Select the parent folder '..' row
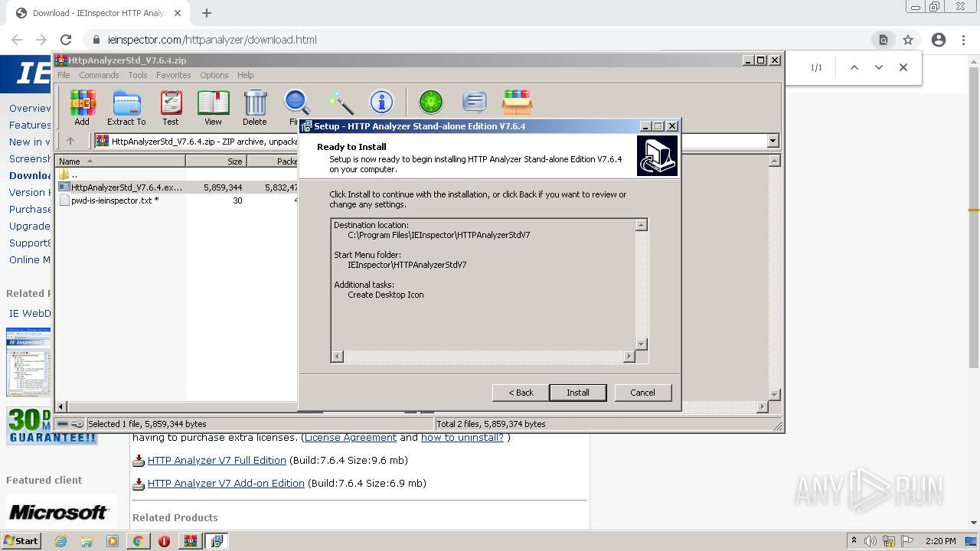This screenshot has height=551, width=980. (x=176, y=174)
